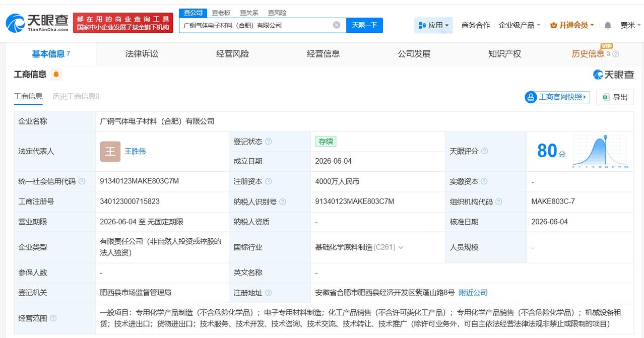Click the company name 广钢气体电子材料 in table
Screen dimensions: 644x338
coord(157,121)
